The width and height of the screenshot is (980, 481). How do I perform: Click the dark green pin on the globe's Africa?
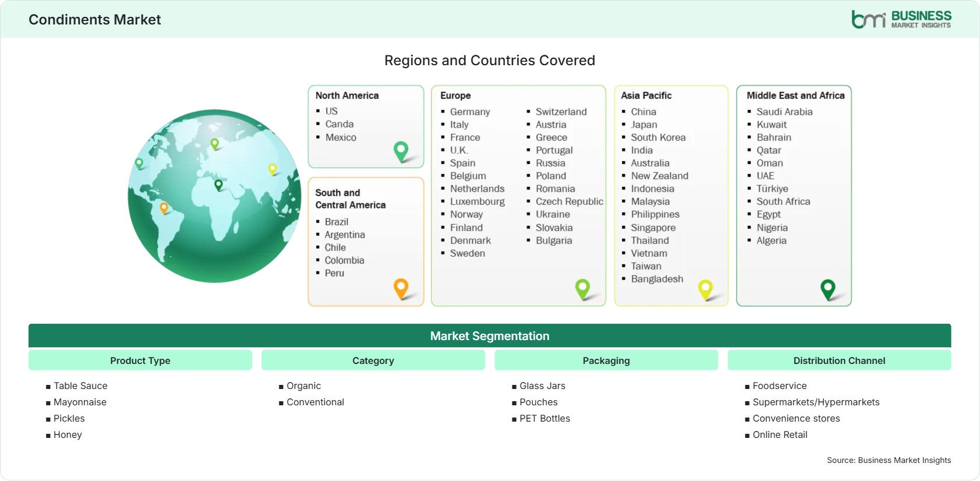218,185
